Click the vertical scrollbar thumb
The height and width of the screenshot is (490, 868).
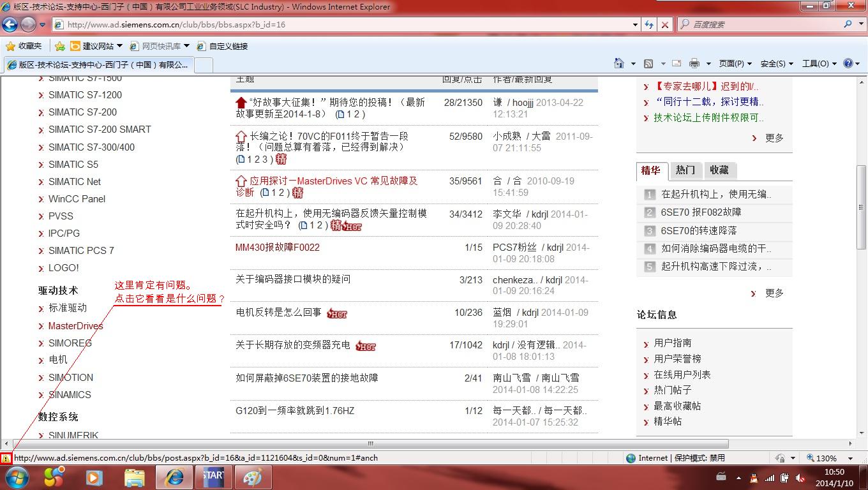click(x=862, y=207)
